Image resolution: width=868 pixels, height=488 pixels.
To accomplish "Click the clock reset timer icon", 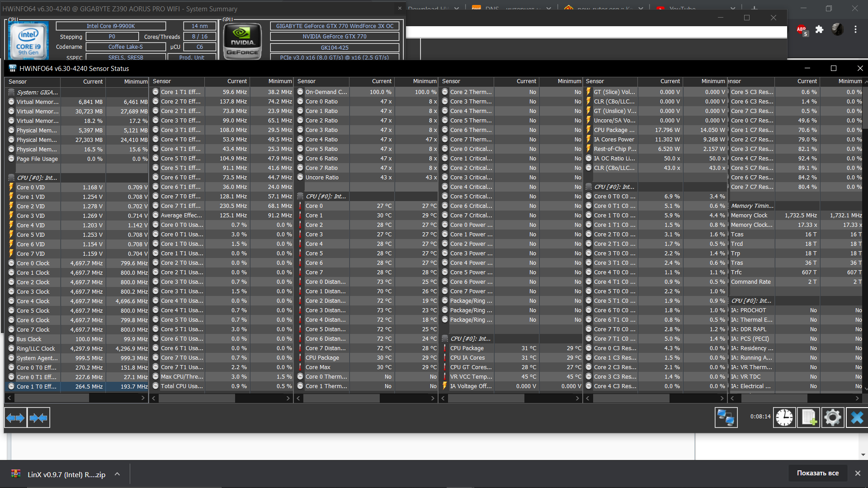I will [784, 418].
